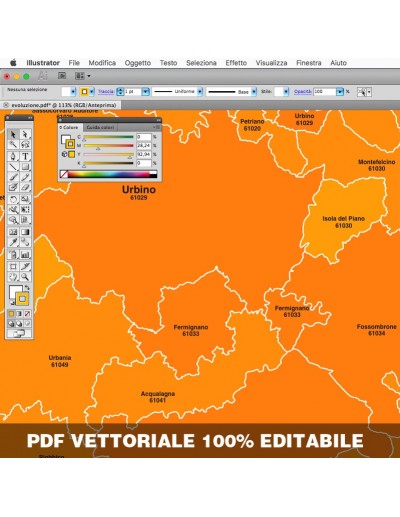Switch to the Guida colori tab
Screen dimensions: 400x517
pos(100,127)
